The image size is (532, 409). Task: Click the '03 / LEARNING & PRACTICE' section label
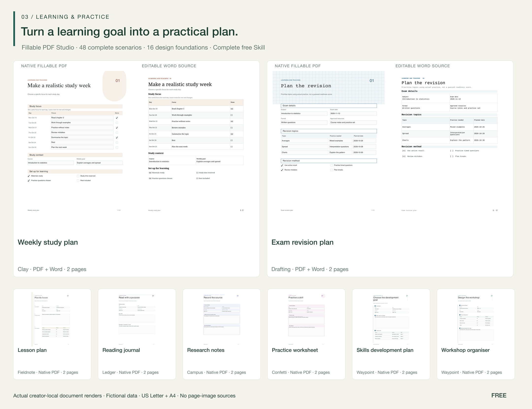coord(65,17)
